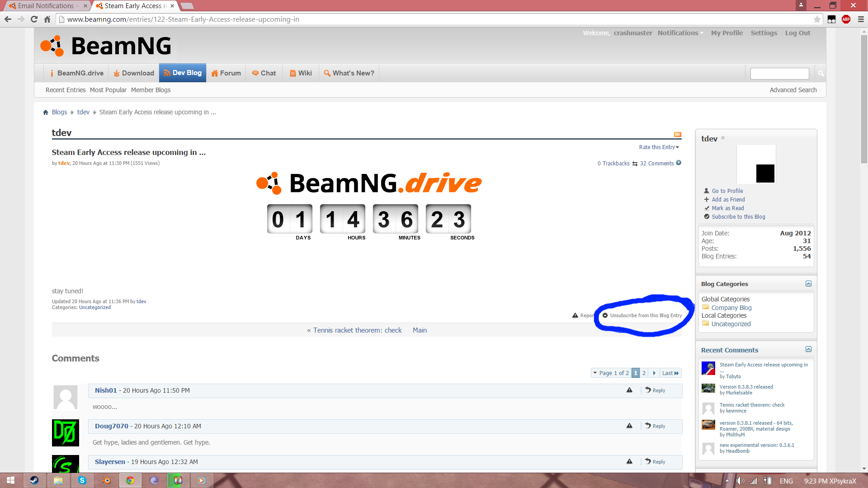Report Doug7070's comment

tap(629, 426)
